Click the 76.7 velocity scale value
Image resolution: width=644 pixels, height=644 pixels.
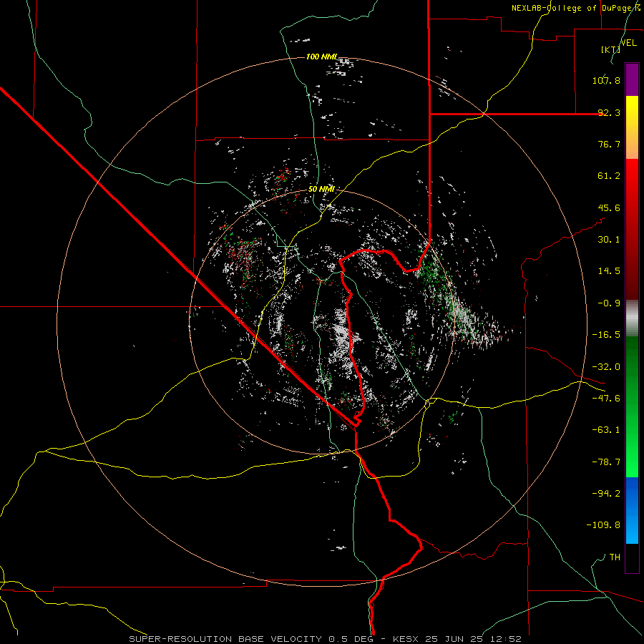pos(609,144)
